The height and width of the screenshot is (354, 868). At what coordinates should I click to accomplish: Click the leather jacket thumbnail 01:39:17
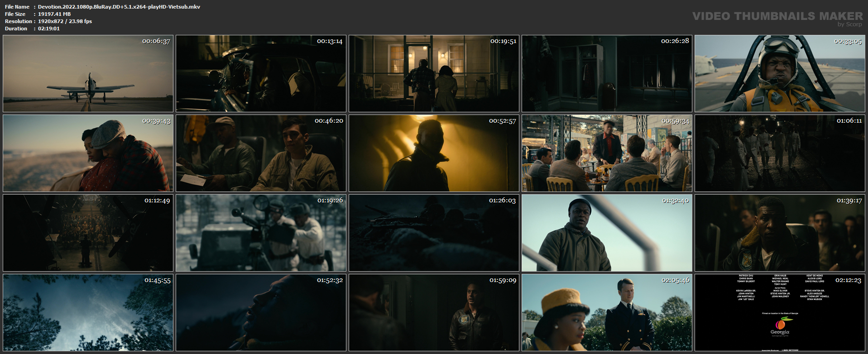780,233
